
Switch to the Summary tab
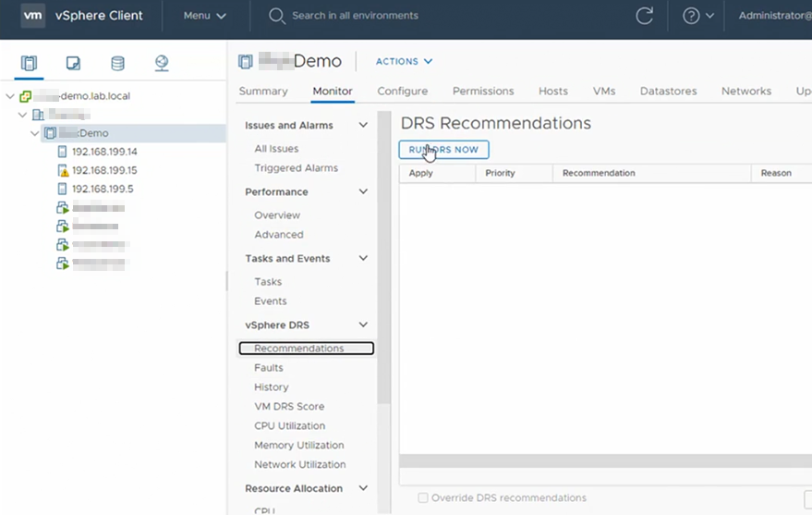pos(263,92)
